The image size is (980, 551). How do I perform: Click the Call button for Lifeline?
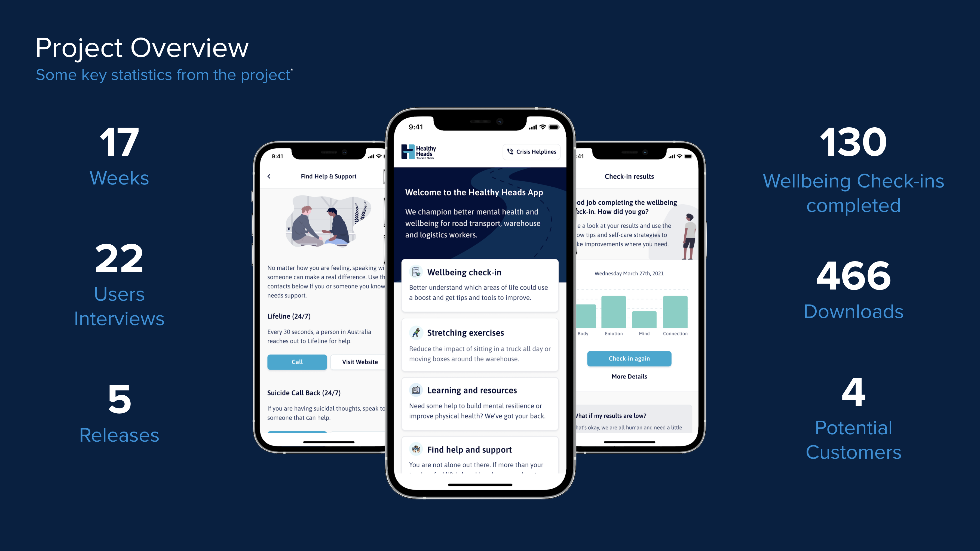(x=297, y=362)
